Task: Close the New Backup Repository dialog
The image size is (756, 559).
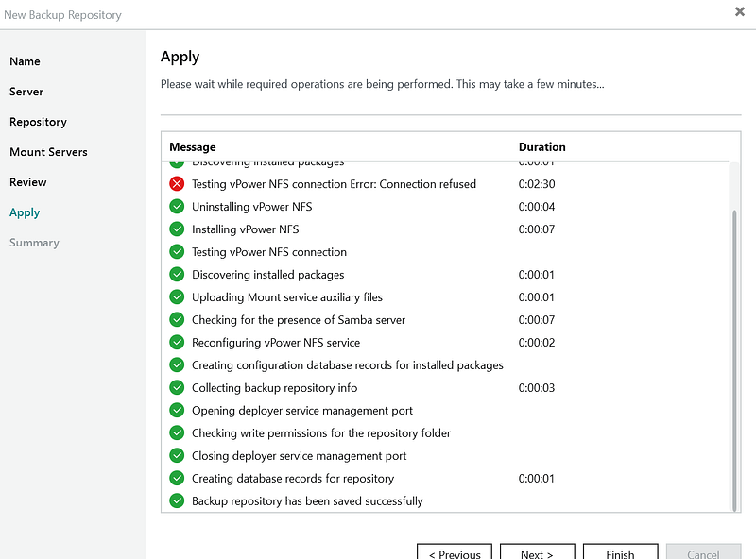Action: point(739,11)
